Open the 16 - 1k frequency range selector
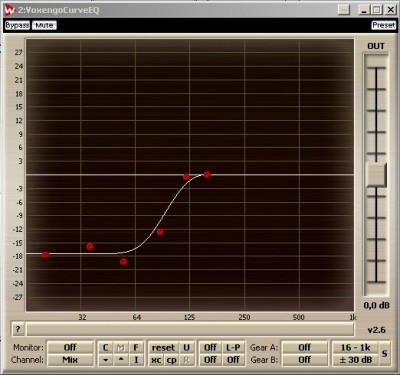 [x=355, y=348]
